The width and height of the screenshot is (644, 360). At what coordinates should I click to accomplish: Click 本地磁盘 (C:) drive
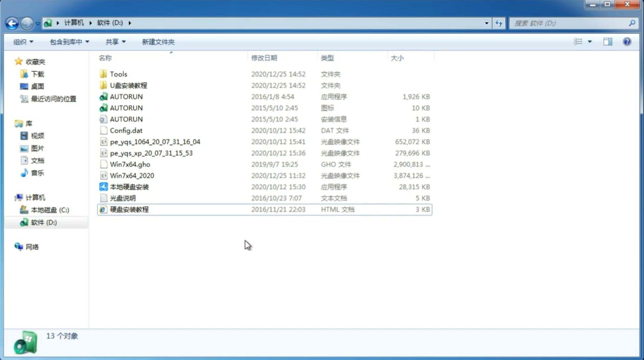click(50, 210)
